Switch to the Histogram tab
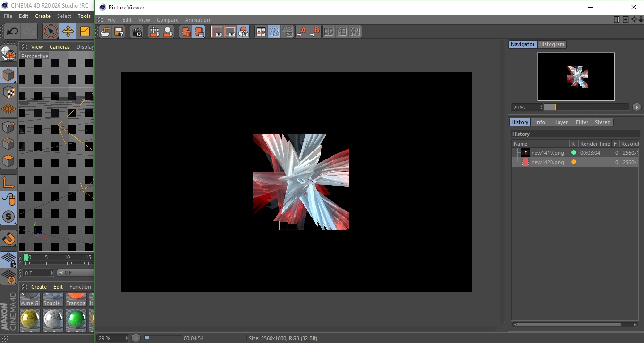This screenshot has height=343, width=644. click(551, 44)
